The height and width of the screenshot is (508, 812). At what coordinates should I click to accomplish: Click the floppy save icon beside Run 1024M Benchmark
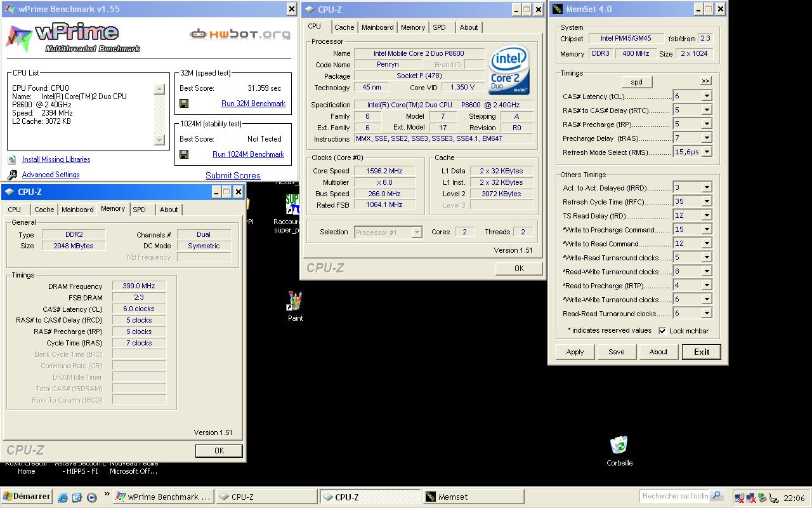[x=184, y=154]
